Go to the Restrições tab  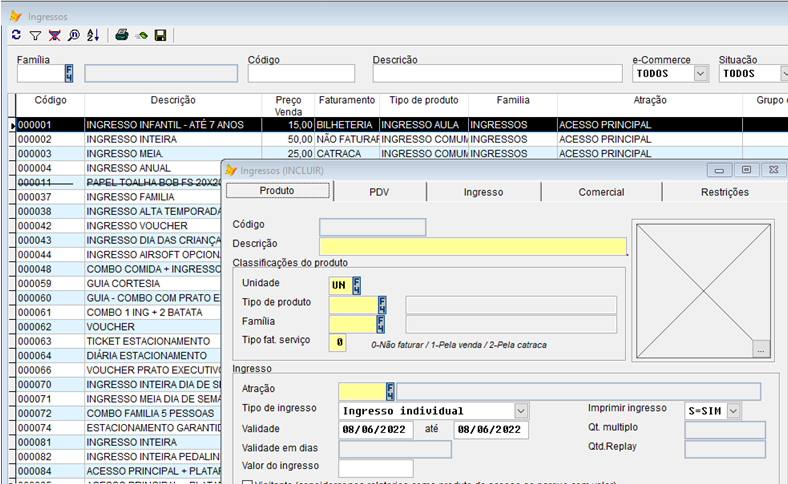[724, 192]
